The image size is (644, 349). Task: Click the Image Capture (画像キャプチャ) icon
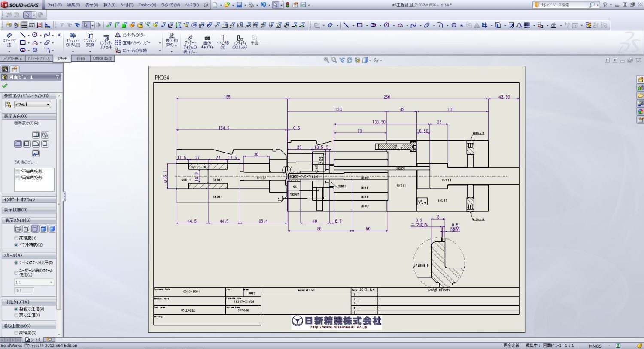[207, 42]
